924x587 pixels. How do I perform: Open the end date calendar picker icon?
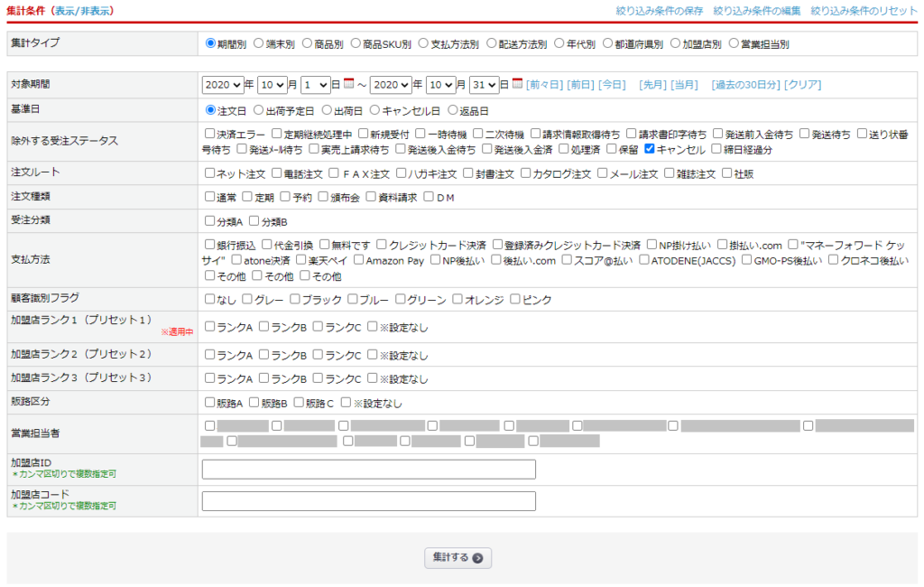517,84
